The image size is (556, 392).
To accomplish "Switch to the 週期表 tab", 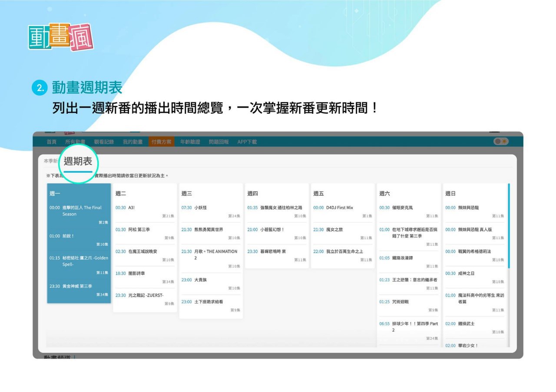I will (x=78, y=161).
